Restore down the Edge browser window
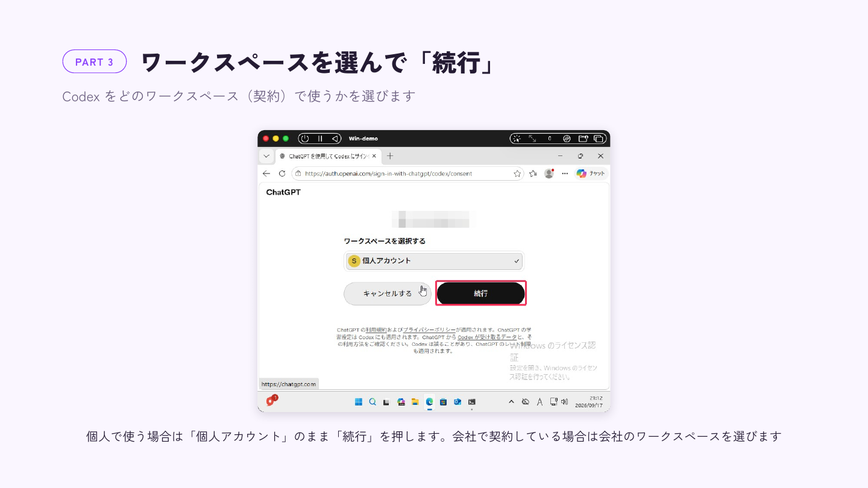This screenshot has height=488, width=868. coord(580,156)
